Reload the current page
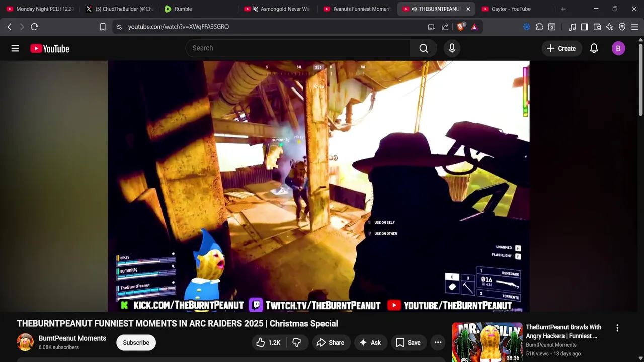The image size is (644, 362). point(34,27)
